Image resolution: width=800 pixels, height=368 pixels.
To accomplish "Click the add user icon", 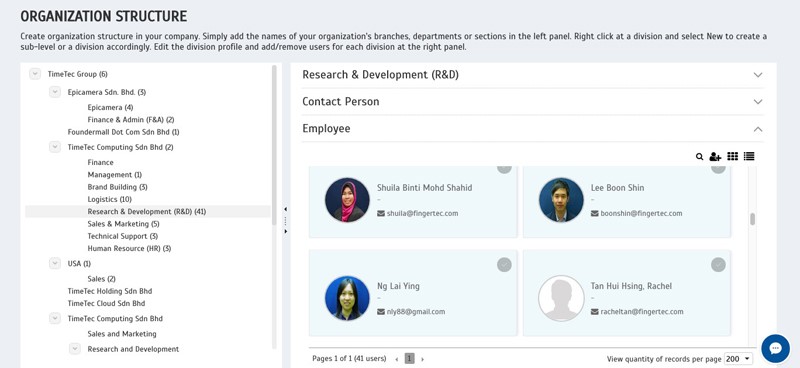I will [x=715, y=157].
